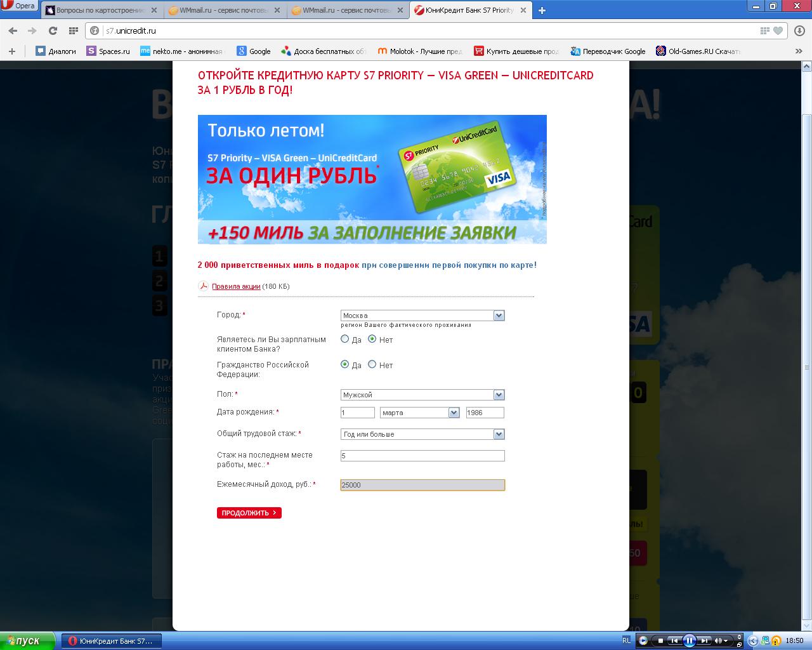
Task: Go forward to the next page
Action: [x=32, y=30]
